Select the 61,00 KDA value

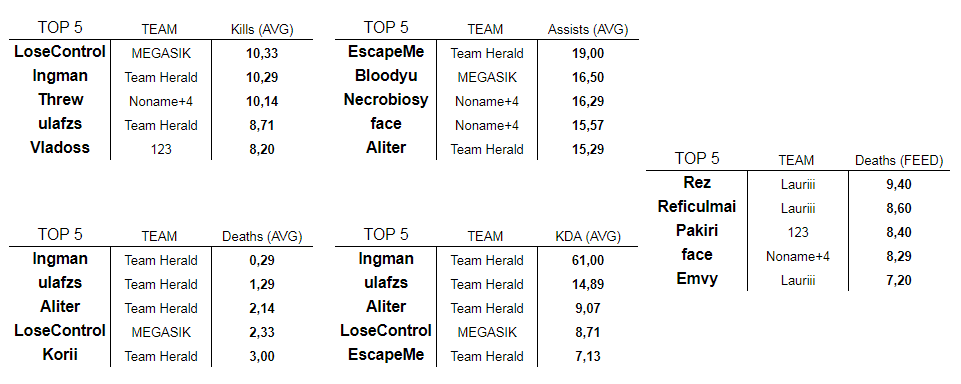click(588, 260)
